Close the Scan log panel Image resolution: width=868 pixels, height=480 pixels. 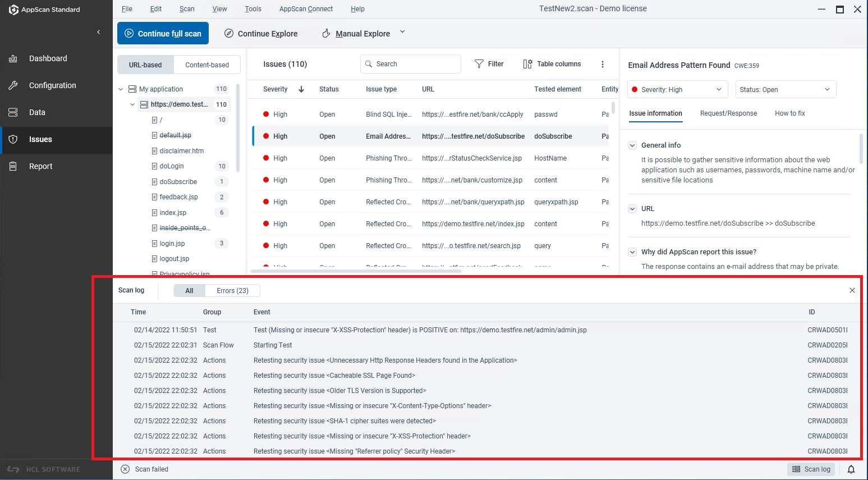852,290
